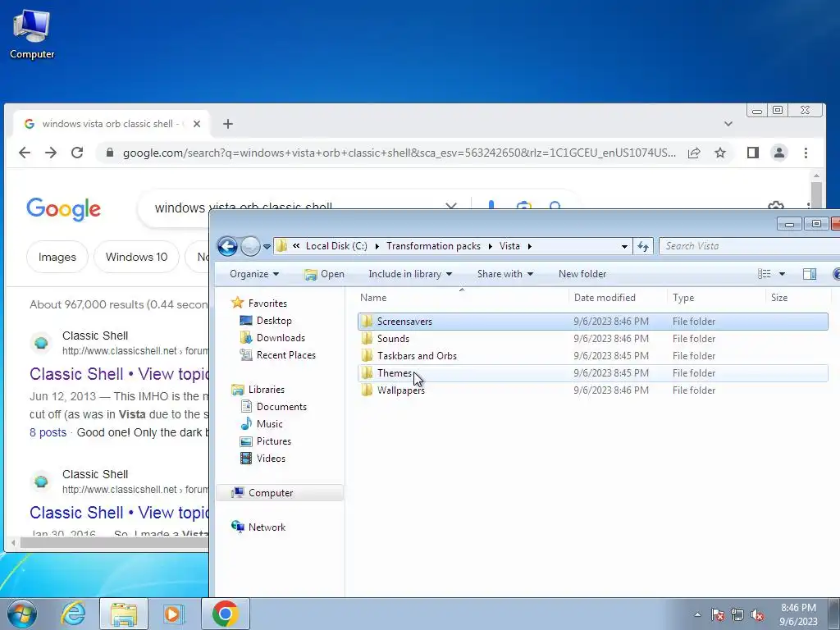Select the Wallpapers folder
Screen dimensions: 840x630
pyautogui.click(x=592, y=390)
